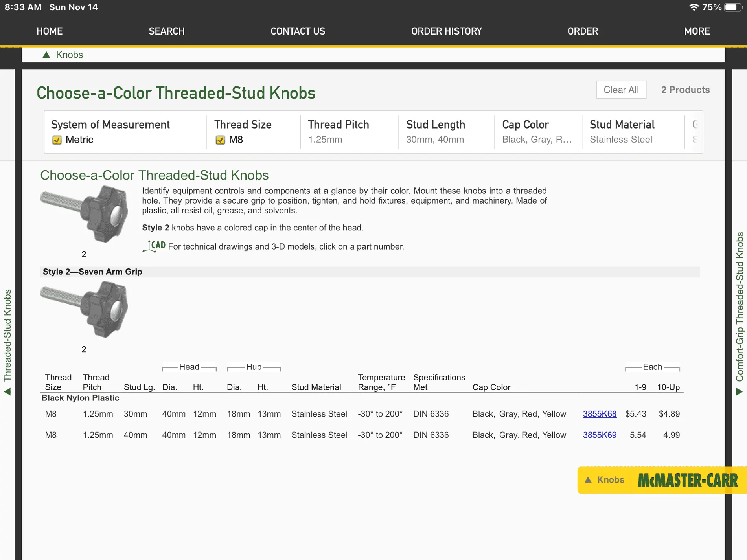Click the left arrow for previous category
The width and height of the screenshot is (747, 560).
click(7, 392)
